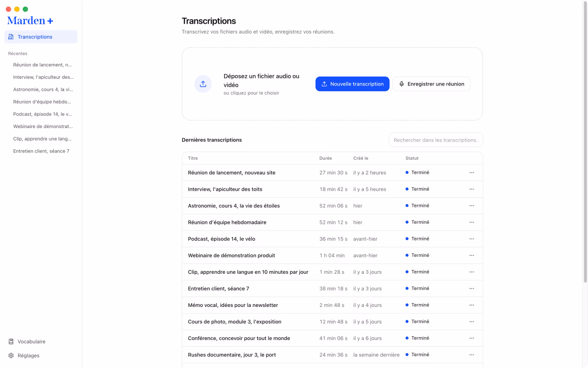Viewport: 588px width, 368px height.
Task: Open Réglages from the sidebar
Action: (x=41, y=355)
